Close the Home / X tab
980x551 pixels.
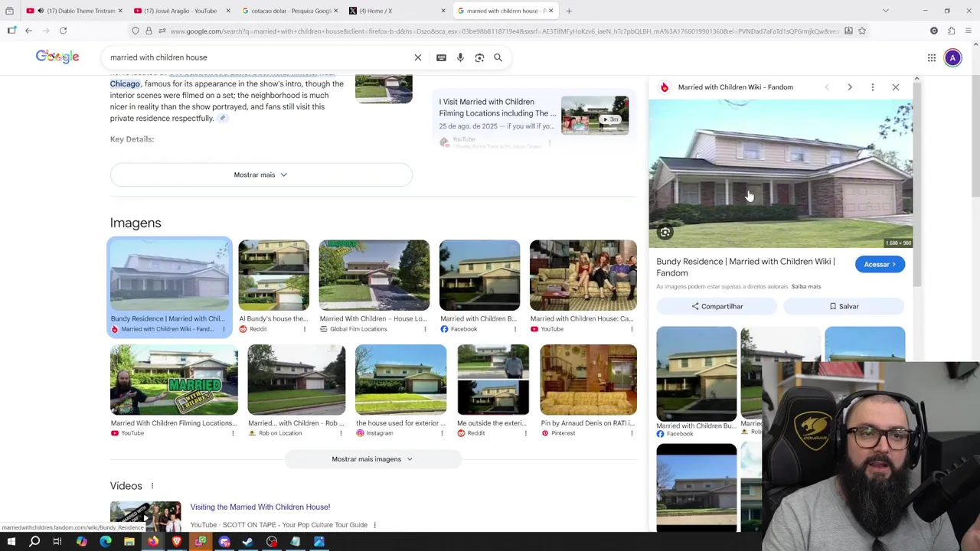(x=443, y=11)
